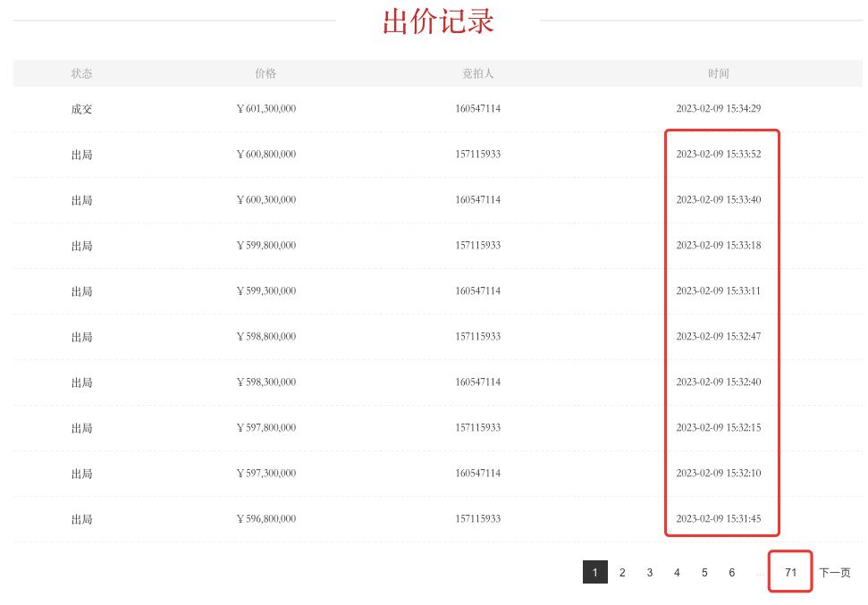Open page 3 of the bid list

click(x=650, y=572)
